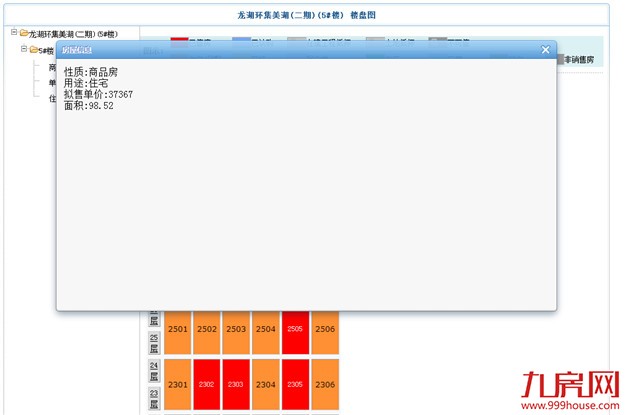The height and width of the screenshot is (415, 625).
Task: Click the 5#楼 folder icon
Action: click(x=34, y=49)
